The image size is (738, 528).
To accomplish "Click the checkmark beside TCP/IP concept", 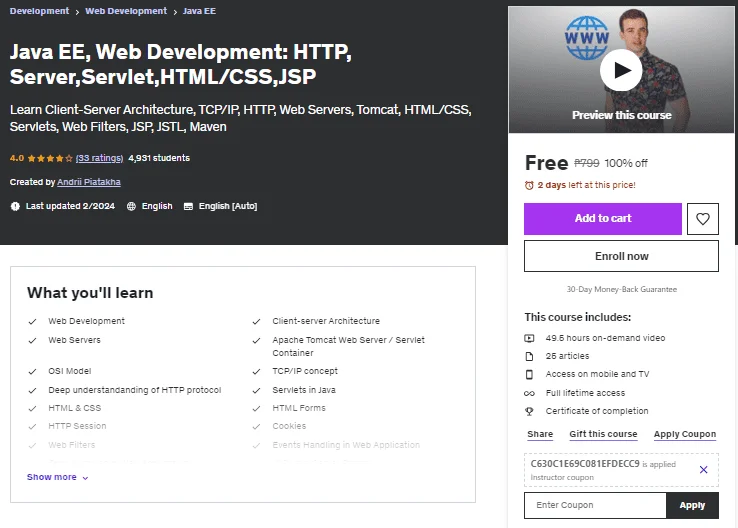I will [x=257, y=371].
